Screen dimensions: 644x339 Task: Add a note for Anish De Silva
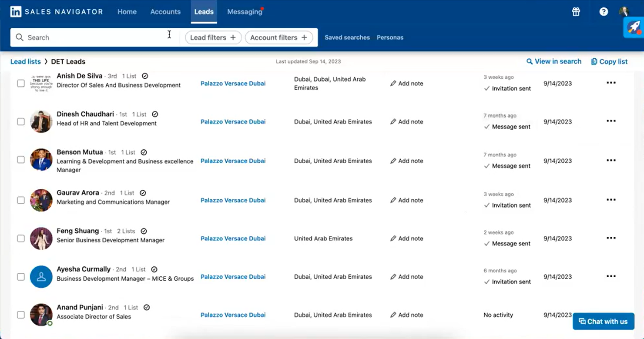[x=406, y=83]
